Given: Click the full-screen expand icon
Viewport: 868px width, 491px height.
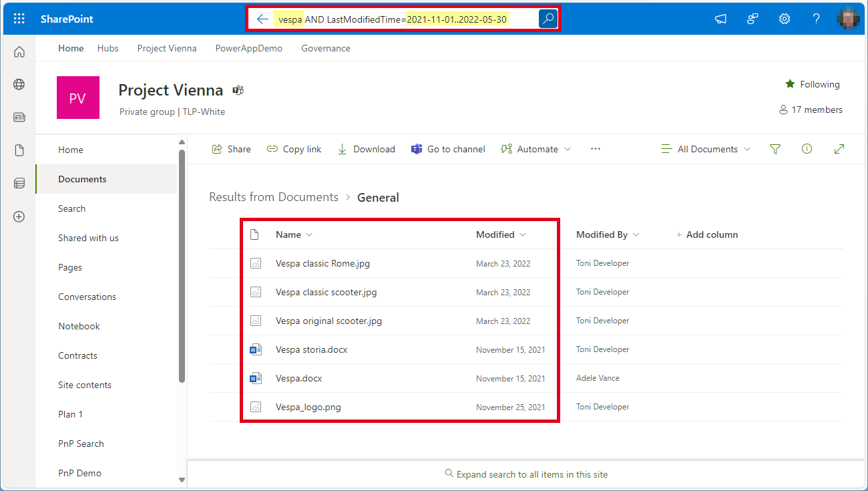Looking at the screenshot, I should click(x=839, y=148).
